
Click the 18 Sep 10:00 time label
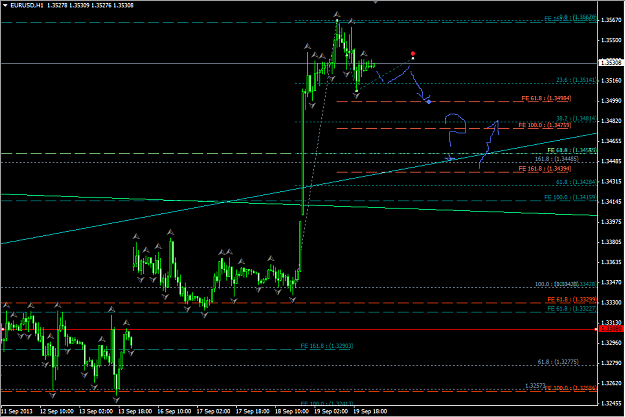[x=292, y=411]
